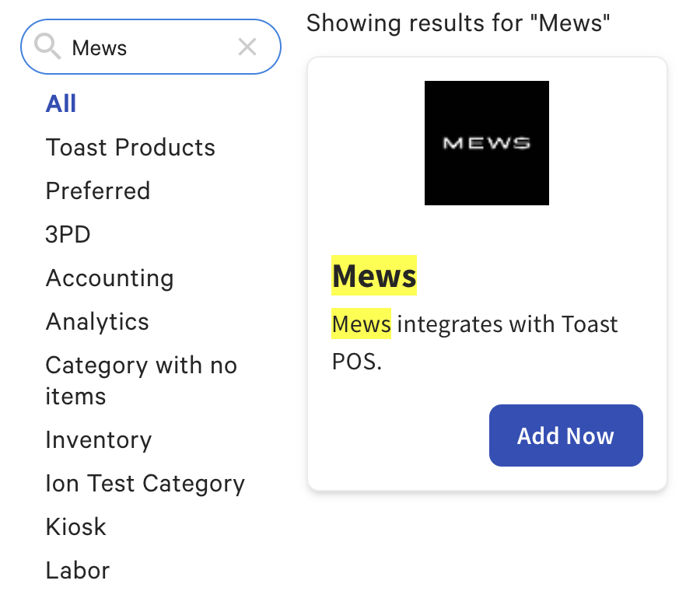Click the highlighted Mews word in description

[361, 324]
